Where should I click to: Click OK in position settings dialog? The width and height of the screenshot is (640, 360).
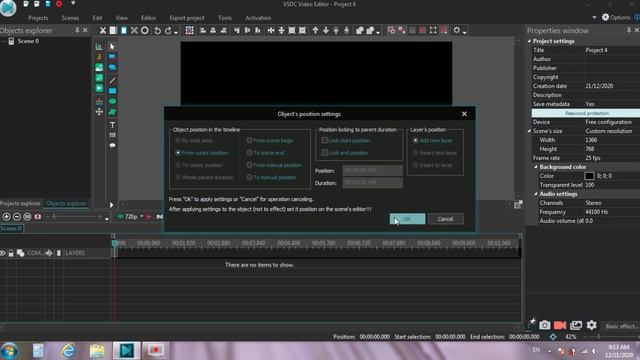point(407,219)
